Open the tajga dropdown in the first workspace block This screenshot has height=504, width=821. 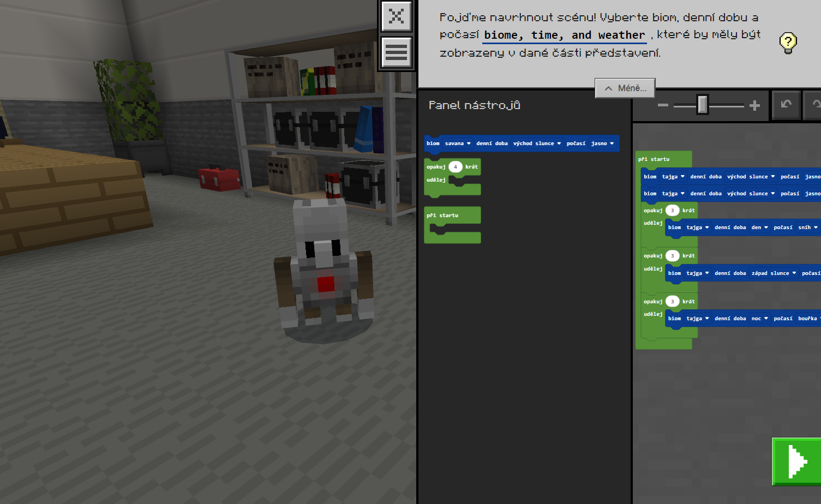(x=673, y=177)
